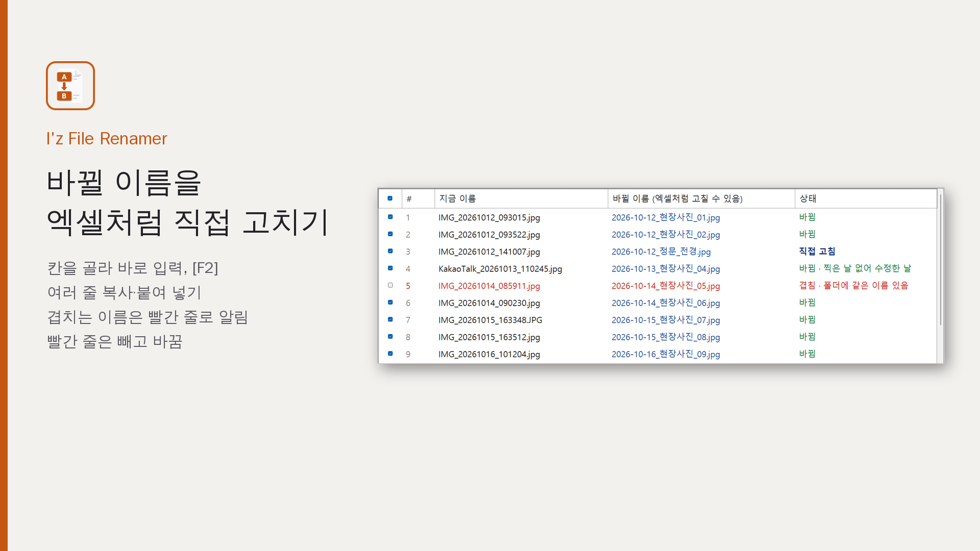980x551 pixels.
Task: Toggle the checkbox of row 3 IMG_20261012_141007.jpg
Action: coord(390,251)
